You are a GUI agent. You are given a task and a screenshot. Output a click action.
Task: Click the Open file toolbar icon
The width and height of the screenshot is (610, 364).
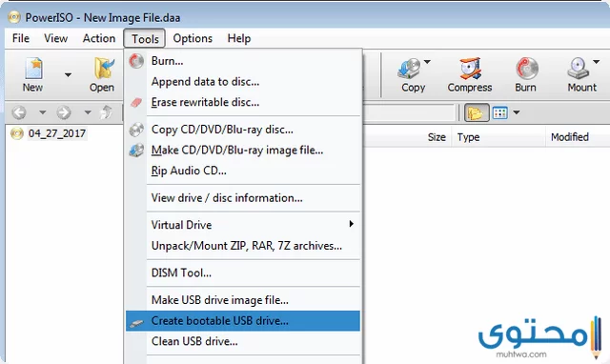pyautogui.click(x=103, y=69)
